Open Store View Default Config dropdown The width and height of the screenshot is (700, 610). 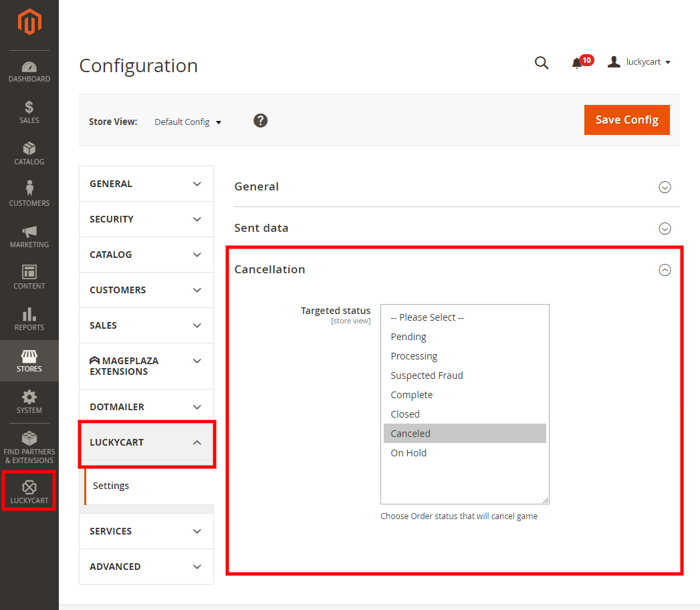click(x=188, y=122)
